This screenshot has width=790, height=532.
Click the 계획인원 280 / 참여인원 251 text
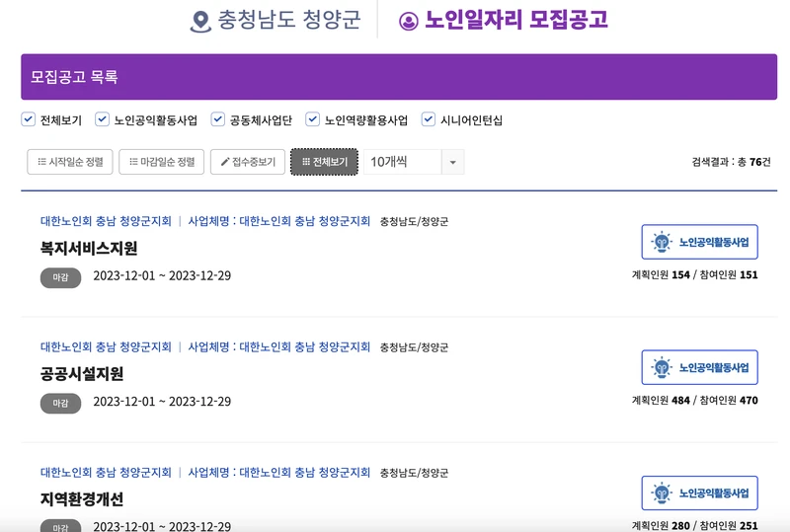695,525
